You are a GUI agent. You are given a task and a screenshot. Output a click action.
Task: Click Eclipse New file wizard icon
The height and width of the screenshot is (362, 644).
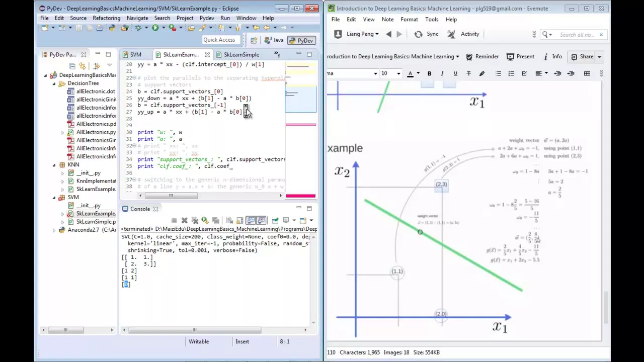(x=45, y=28)
